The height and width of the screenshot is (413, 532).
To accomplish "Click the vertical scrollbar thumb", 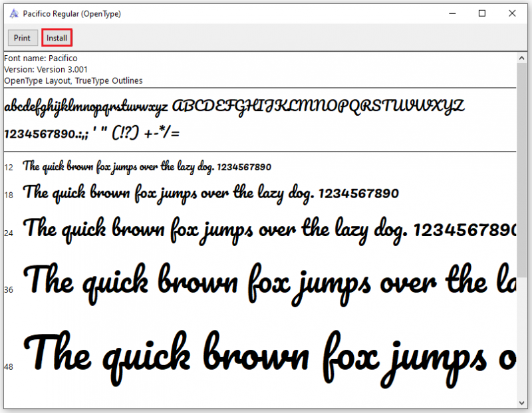I will point(521,170).
